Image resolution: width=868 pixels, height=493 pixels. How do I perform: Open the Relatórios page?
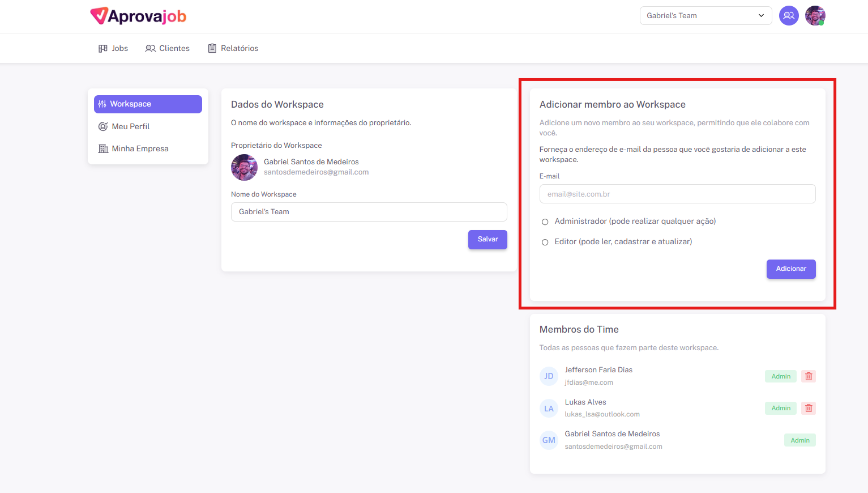tap(233, 49)
